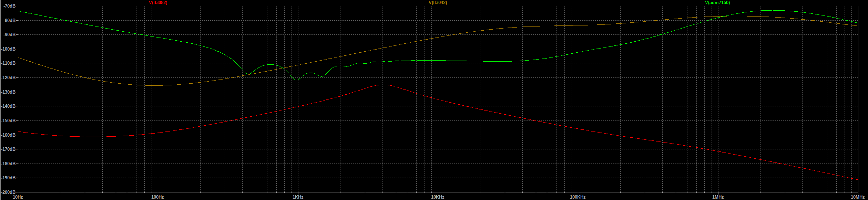868x200 pixels.
Task: Click the V(lt3042) trace label
Action: [438, 2]
